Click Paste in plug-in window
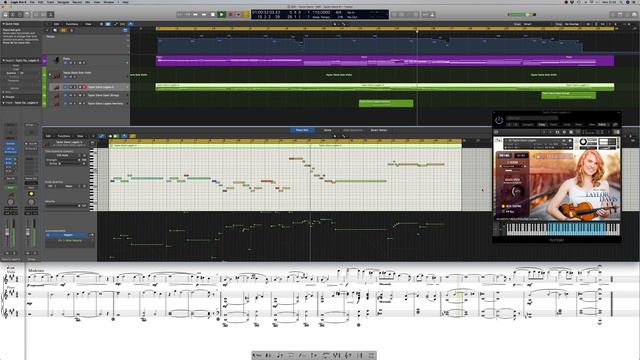640x360 pixels. [553, 124]
